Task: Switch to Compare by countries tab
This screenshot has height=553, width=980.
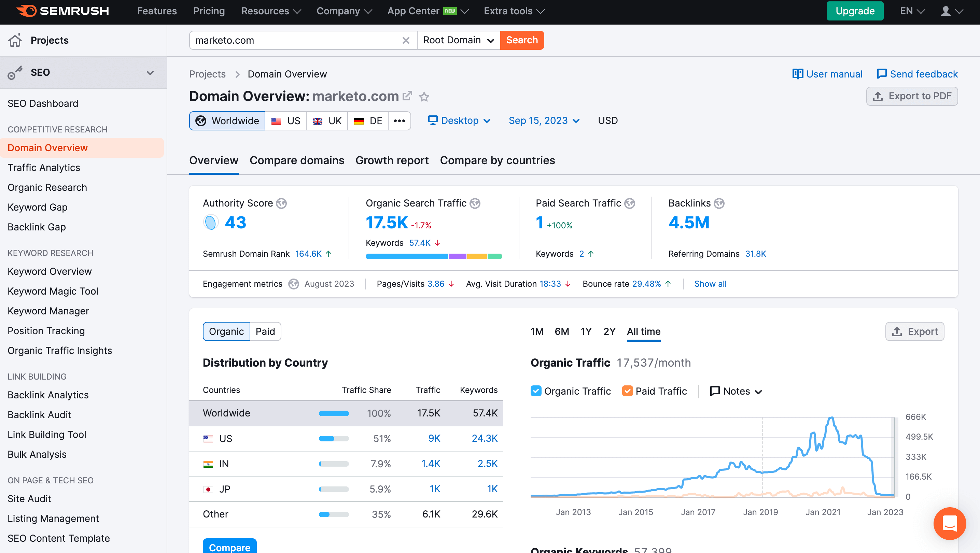Action: [497, 160]
